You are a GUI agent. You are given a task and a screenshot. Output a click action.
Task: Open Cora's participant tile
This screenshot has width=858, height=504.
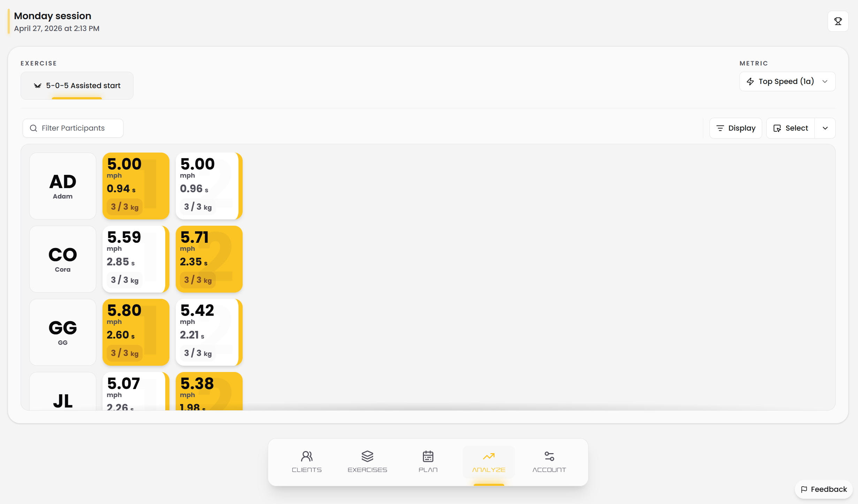pos(63,259)
